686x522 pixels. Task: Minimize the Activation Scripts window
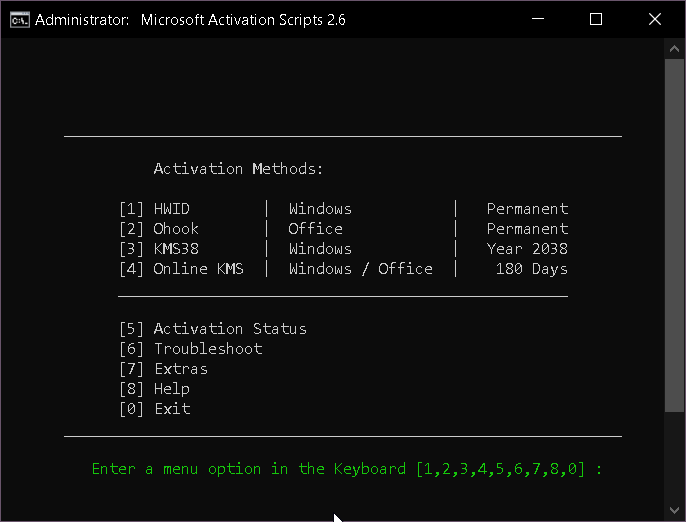(538, 19)
